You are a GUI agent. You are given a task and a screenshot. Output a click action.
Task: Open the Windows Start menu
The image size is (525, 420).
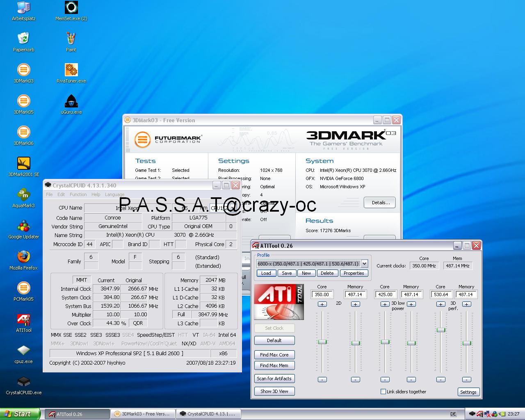[x=20, y=414]
